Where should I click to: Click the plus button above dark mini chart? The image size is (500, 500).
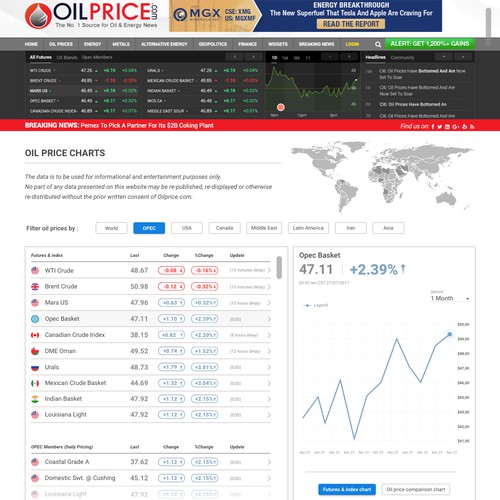(349, 57)
